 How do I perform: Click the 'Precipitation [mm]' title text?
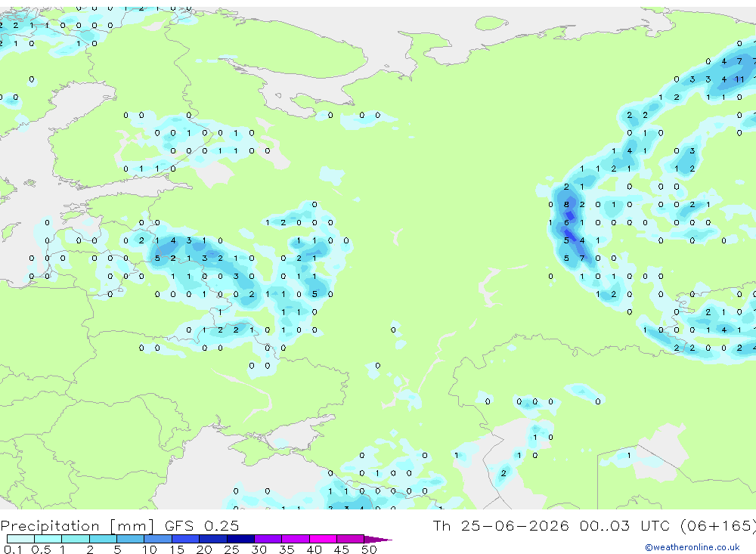click(77, 525)
